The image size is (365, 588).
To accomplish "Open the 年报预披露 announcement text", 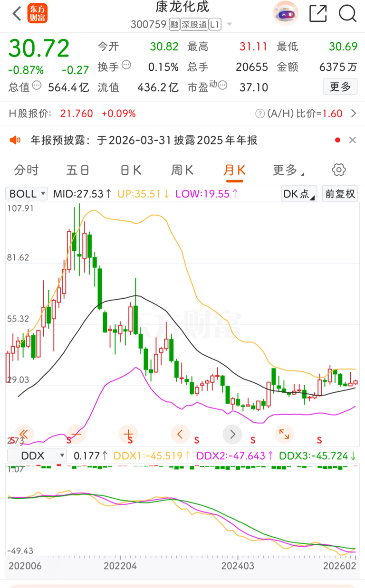I will pos(144,140).
